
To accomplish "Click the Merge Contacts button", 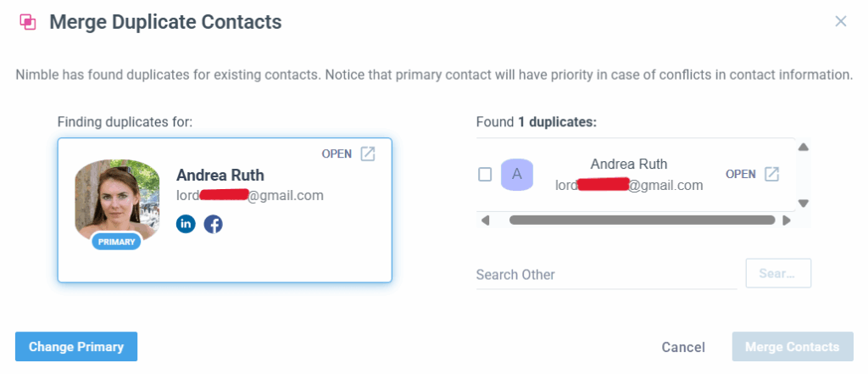I will point(793,347).
